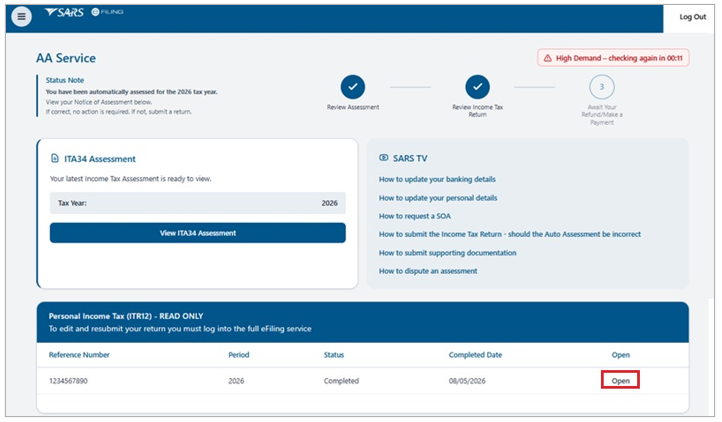
Task: Click the ITA34 Assessment document icon
Action: (55, 158)
